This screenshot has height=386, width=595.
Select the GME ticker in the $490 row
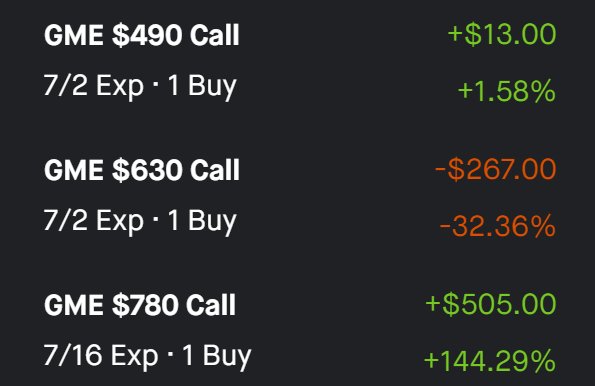[74, 35]
